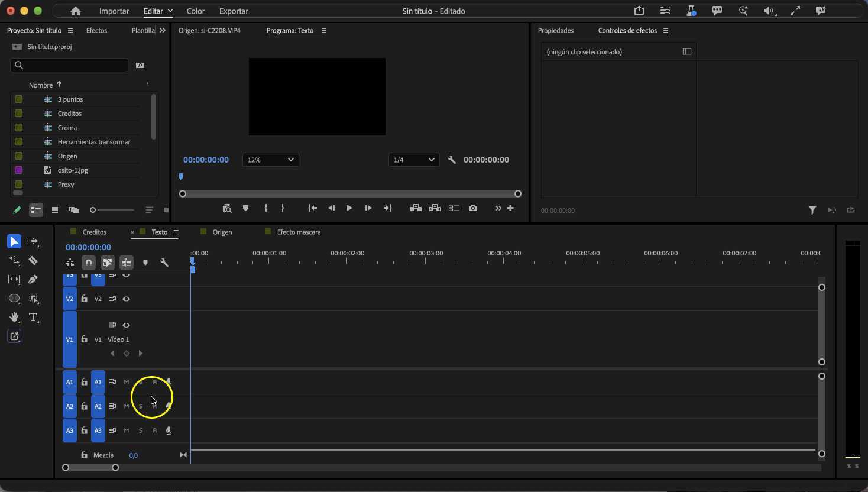Click the filter icon in Effect Controls
The width and height of the screenshot is (868, 492).
pyautogui.click(x=812, y=210)
